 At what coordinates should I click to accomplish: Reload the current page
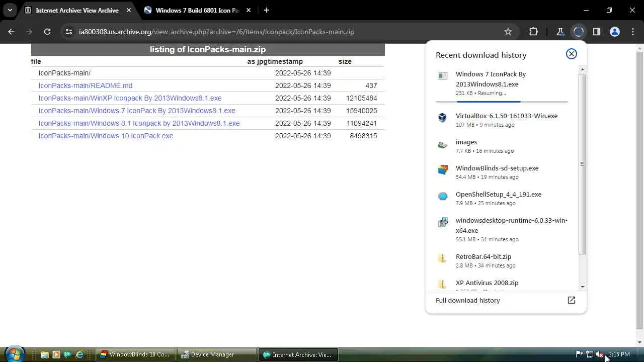[47, 32]
